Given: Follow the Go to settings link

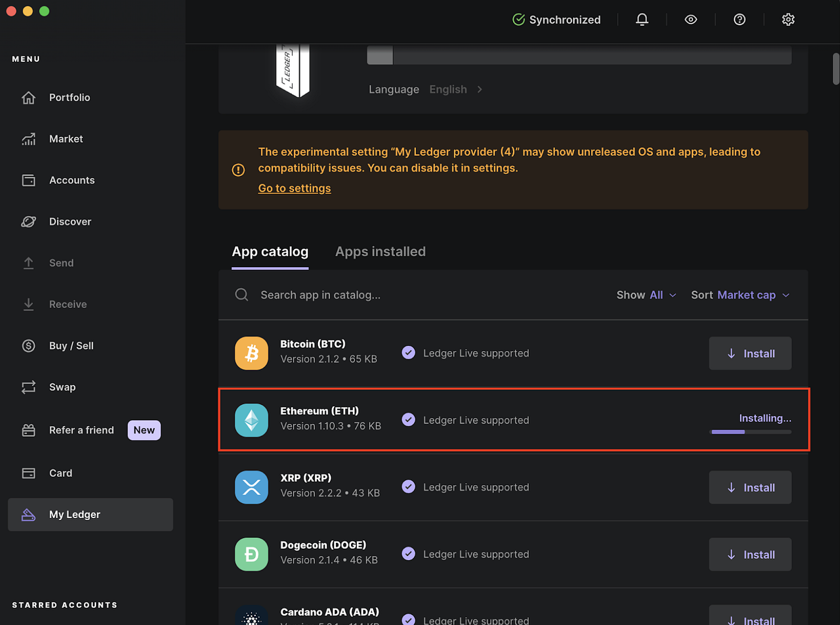Looking at the screenshot, I should (294, 189).
